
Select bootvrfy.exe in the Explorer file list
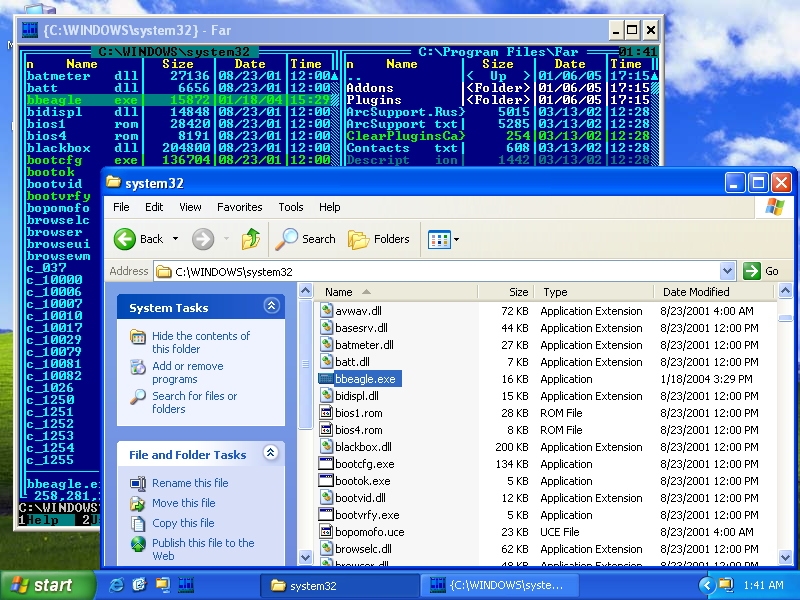click(x=367, y=515)
